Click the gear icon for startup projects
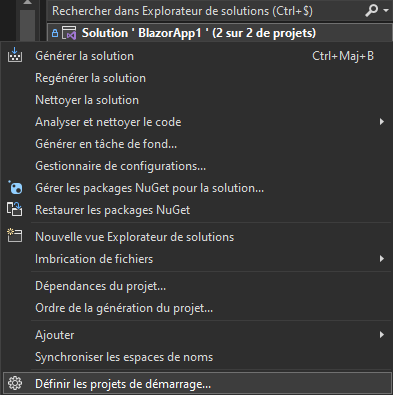Screen dimensions: 393x395 tap(15, 383)
